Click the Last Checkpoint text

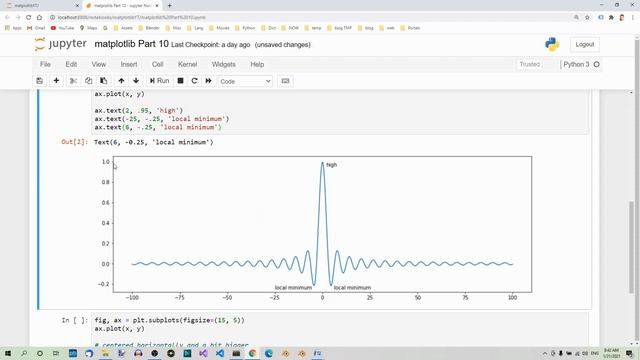(x=211, y=45)
